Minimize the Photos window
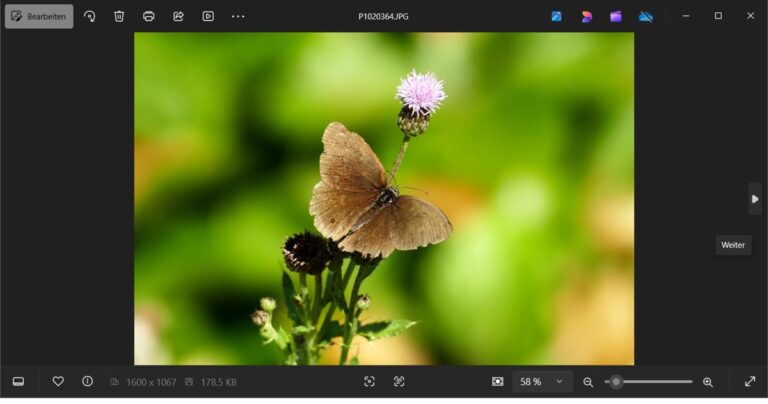 686,16
